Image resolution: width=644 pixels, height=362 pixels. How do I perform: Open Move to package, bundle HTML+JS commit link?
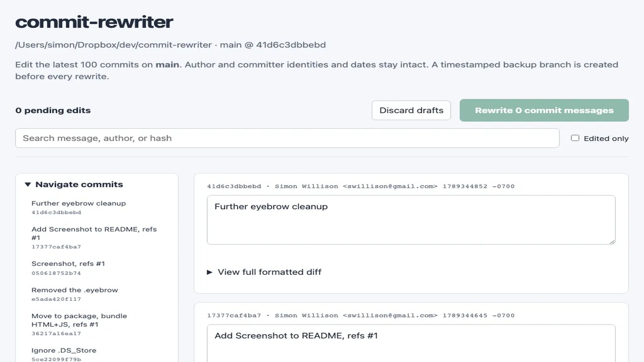(x=79, y=320)
